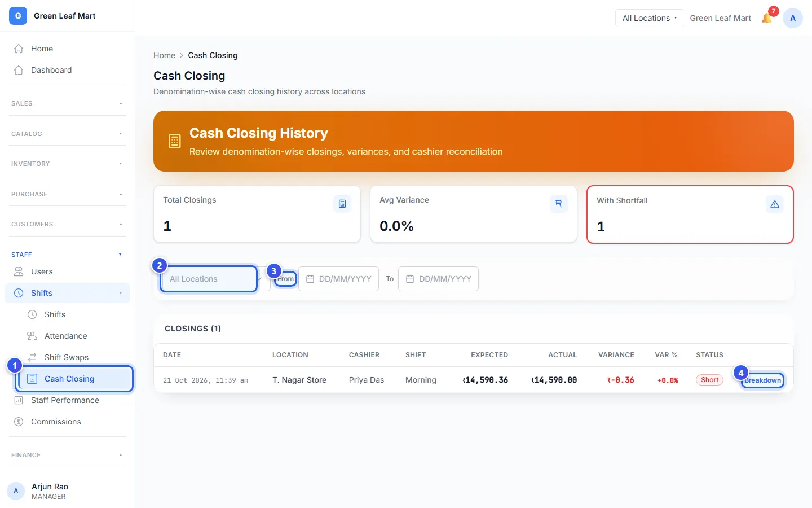Click the Arjun Rao profile in sidebar
The image size is (812, 508).
pyautogui.click(x=67, y=491)
